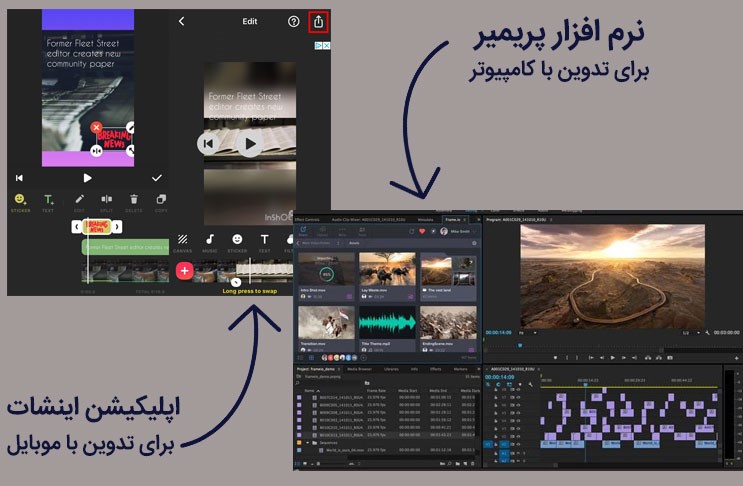Screen dimensions: 743x486
Task: Toggle eye visibility on top video track
Action: click(x=518, y=389)
